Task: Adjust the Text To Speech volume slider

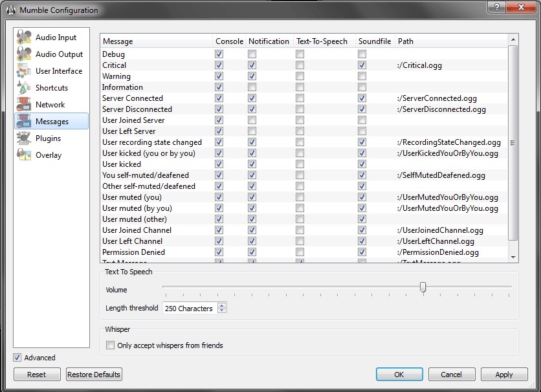Action: [423, 287]
